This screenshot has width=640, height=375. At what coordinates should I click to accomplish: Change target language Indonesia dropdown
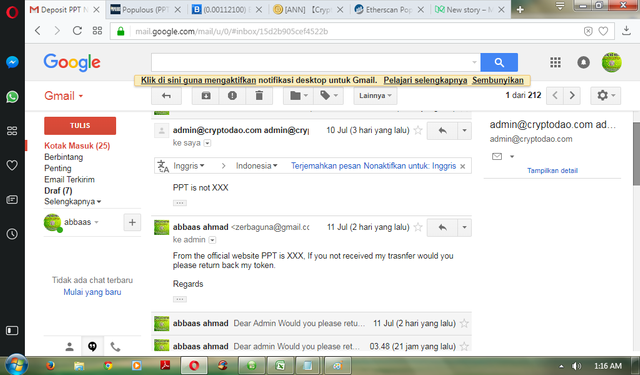tap(256, 166)
